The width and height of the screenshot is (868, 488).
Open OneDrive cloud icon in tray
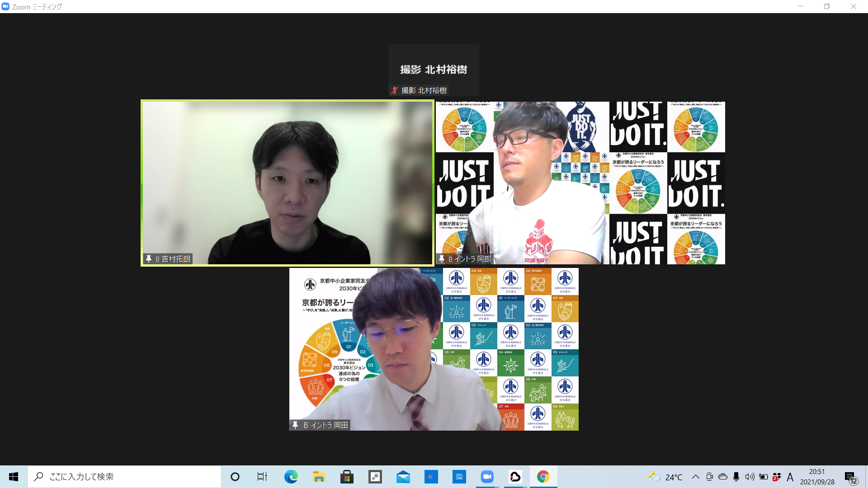point(723,477)
